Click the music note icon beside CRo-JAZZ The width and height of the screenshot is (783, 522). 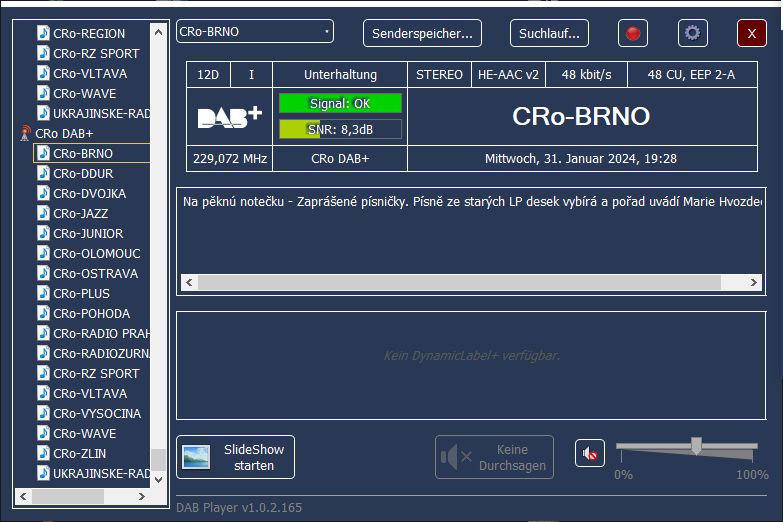pos(43,213)
